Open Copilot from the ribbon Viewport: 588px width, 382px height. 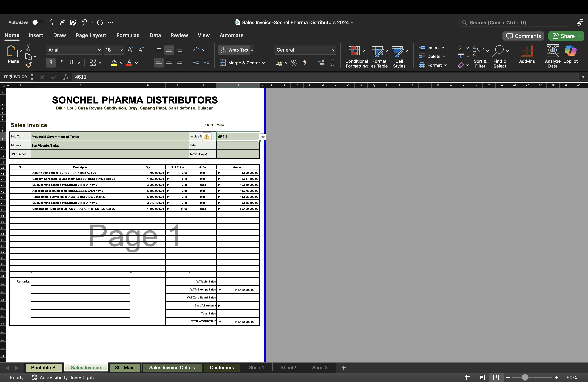pyautogui.click(x=570, y=54)
